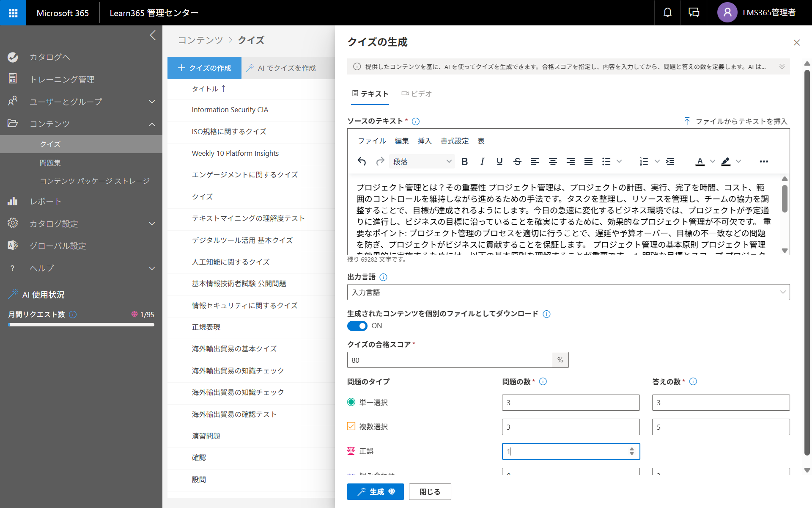This screenshot has height=508, width=812.
Task: Select the 単一選択 question type
Action: [x=351, y=402]
